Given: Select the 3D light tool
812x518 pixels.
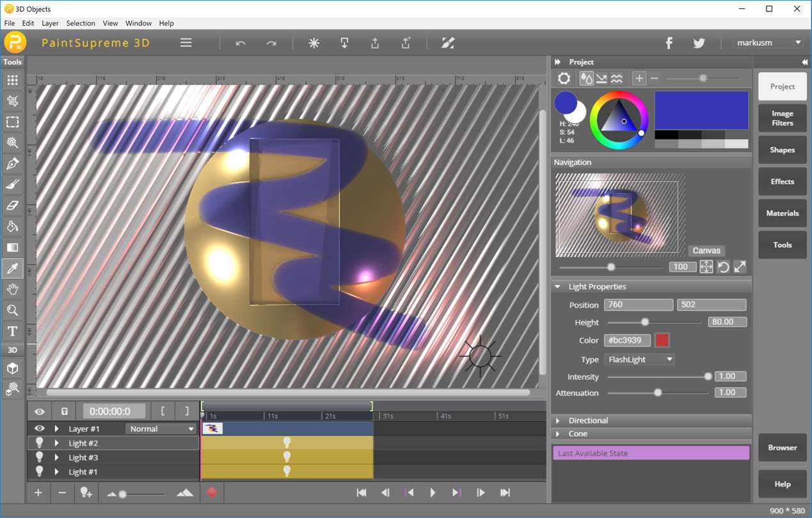Looking at the screenshot, I should [12, 389].
